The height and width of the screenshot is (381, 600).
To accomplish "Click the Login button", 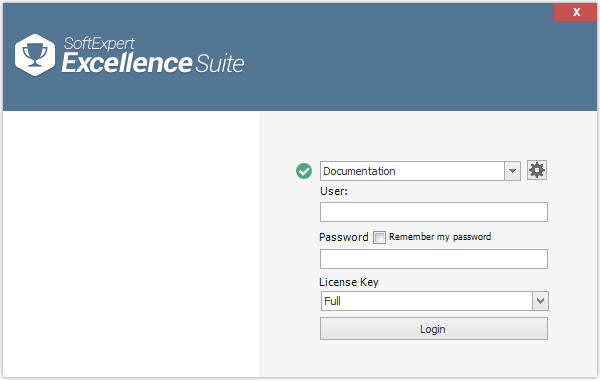I will coord(434,329).
